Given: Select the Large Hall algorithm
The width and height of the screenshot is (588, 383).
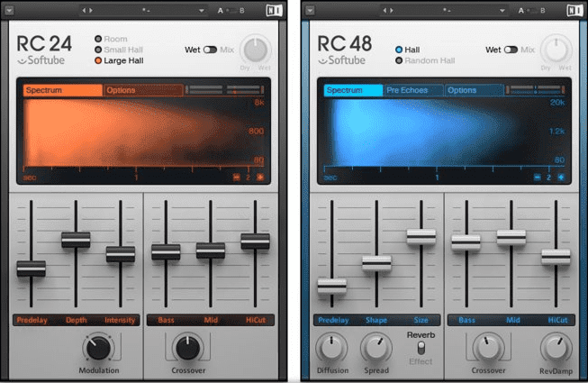Looking at the screenshot, I should tap(119, 60).
